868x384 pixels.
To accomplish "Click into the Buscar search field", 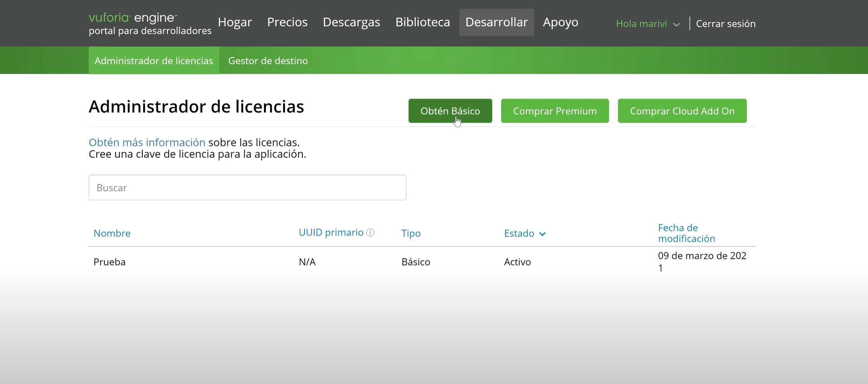I will click(247, 187).
